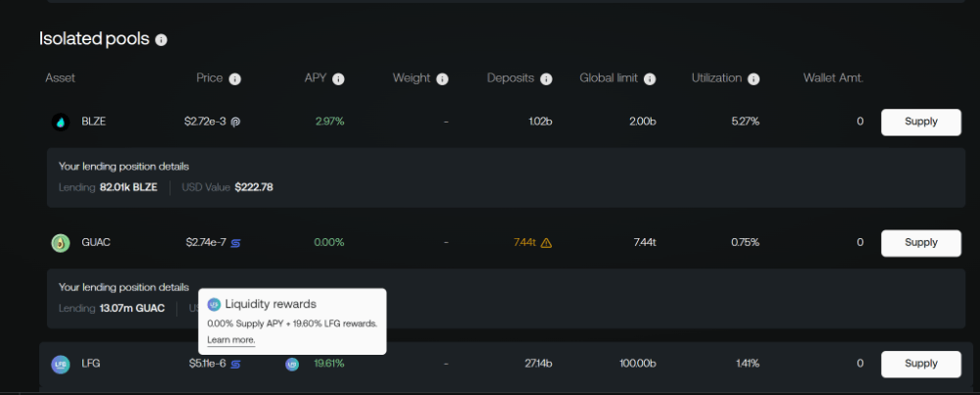
Task: Supply to the LFG pool
Action: 920,364
